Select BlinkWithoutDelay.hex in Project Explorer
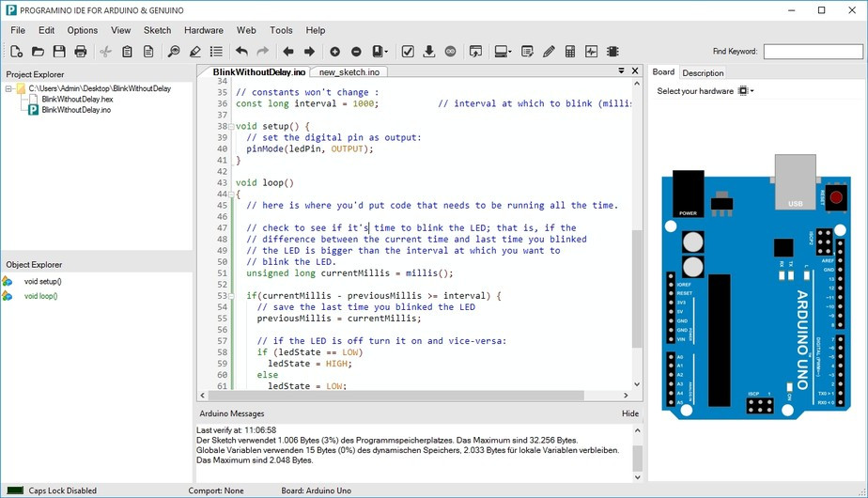Viewport: 868px width, 498px height. pos(77,100)
